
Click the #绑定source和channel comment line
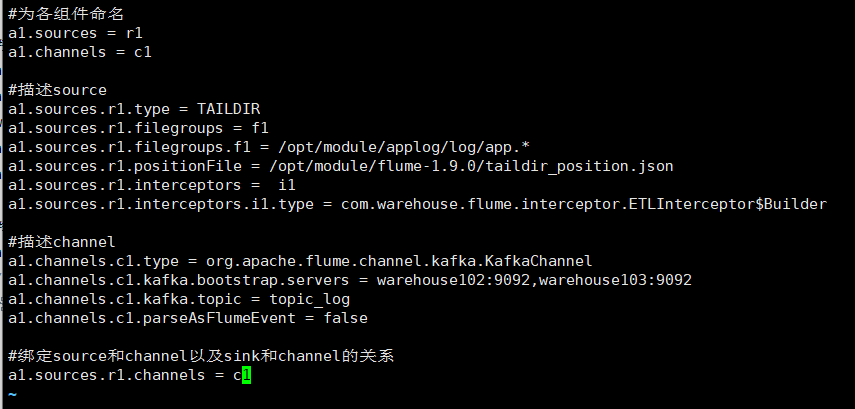(x=200, y=356)
